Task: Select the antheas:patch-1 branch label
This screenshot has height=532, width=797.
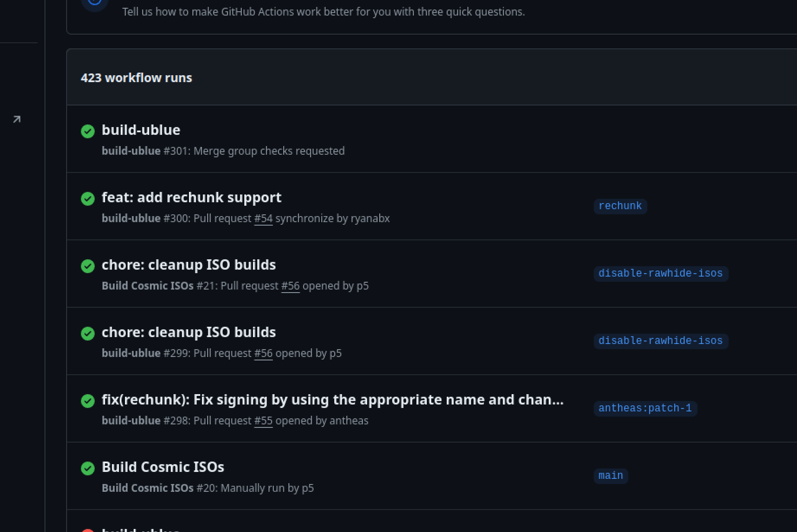Action: pyautogui.click(x=645, y=408)
